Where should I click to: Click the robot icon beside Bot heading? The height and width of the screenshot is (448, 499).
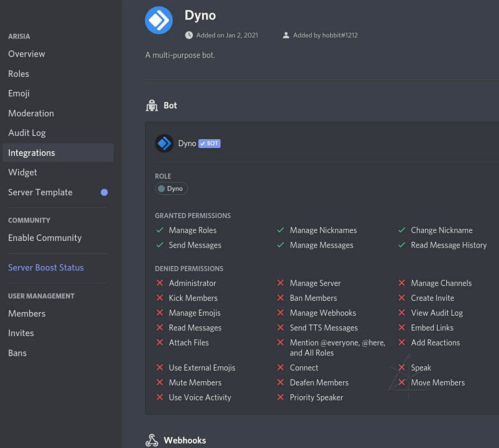(x=152, y=106)
